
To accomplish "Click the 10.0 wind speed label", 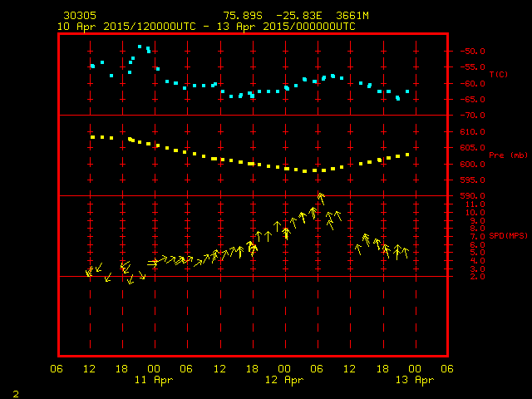I will point(475,213).
